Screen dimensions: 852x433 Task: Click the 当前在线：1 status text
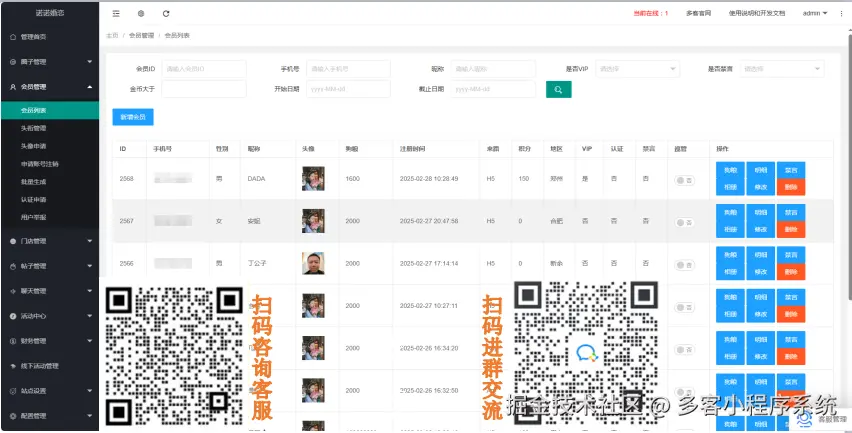(x=651, y=14)
